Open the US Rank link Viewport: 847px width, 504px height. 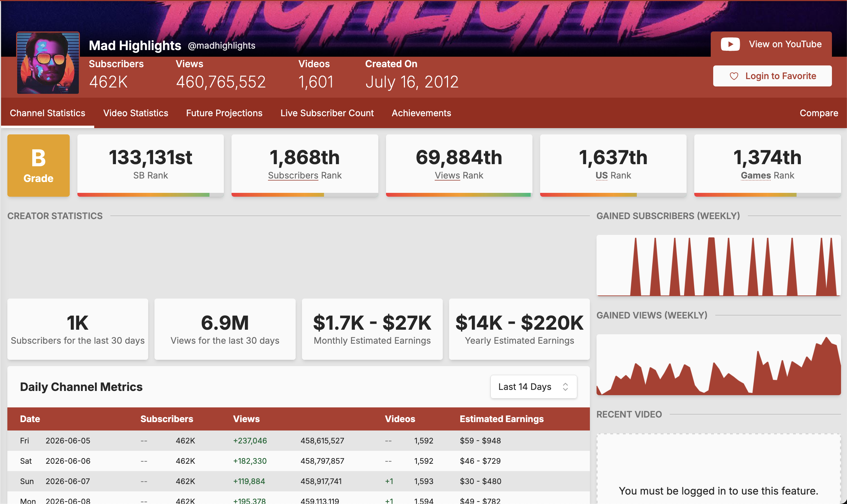tap(601, 175)
